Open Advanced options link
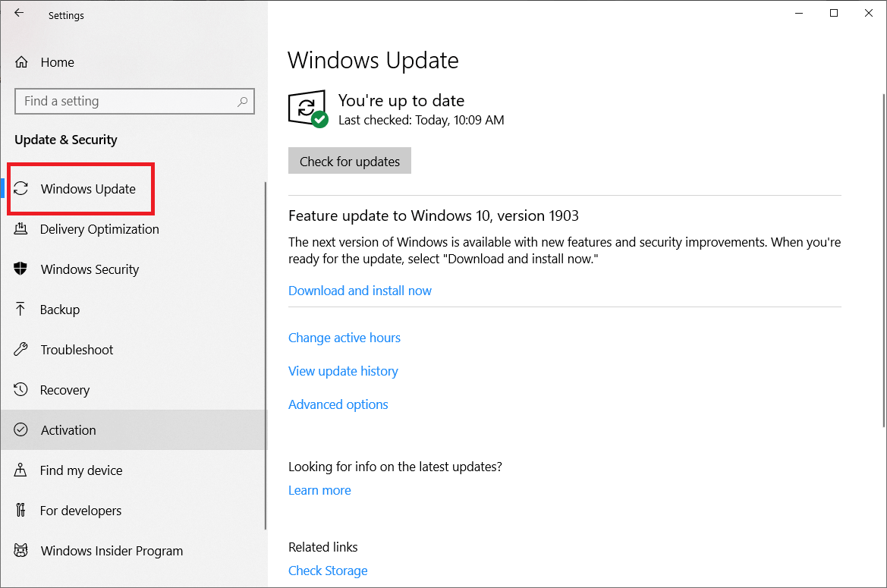Viewport: 887px width, 588px height. click(x=338, y=404)
